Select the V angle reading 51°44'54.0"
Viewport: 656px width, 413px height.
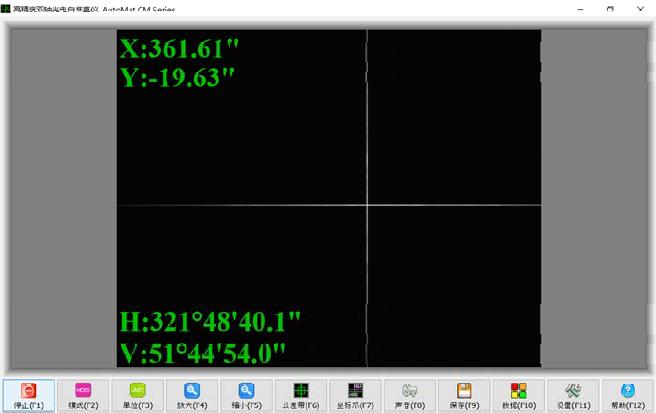(203, 351)
